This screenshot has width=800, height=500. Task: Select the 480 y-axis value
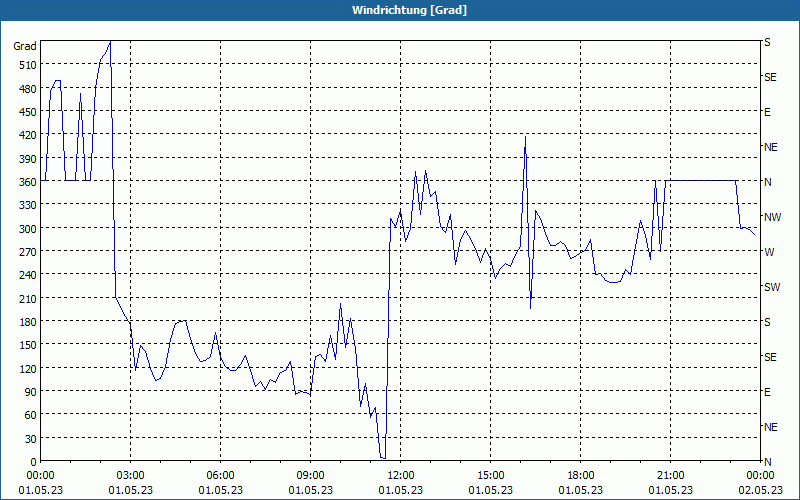(x=28, y=89)
